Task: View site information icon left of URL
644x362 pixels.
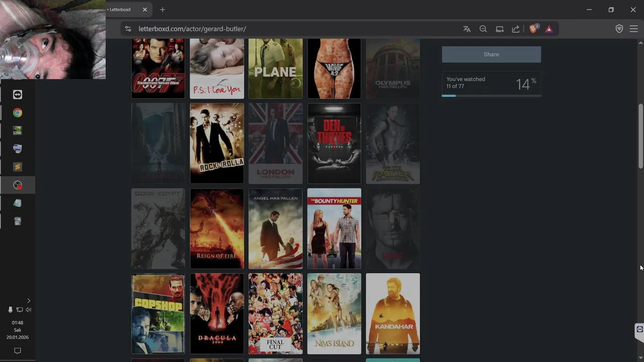Action: (128, 29)
